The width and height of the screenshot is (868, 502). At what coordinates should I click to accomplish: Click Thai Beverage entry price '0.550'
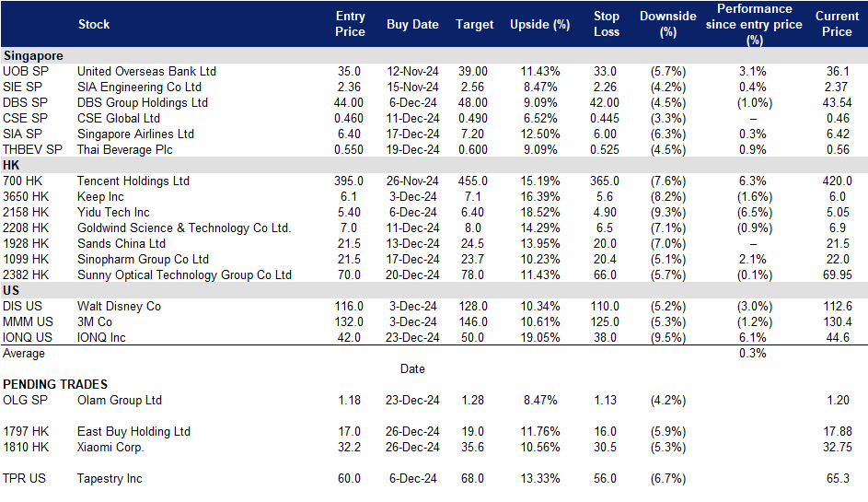click(x=349, y=149)
